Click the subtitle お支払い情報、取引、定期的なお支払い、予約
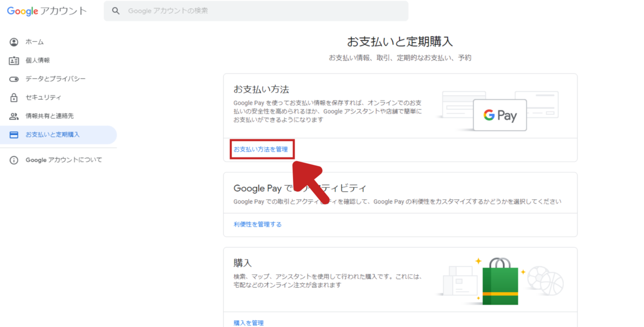This screenshot has height=327, width=644. coord(400,57)
